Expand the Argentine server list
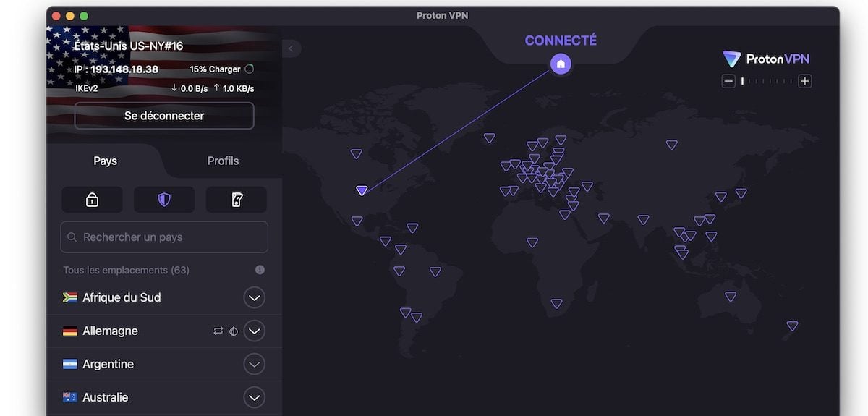The image size is (868, 416). click(254, 364)
